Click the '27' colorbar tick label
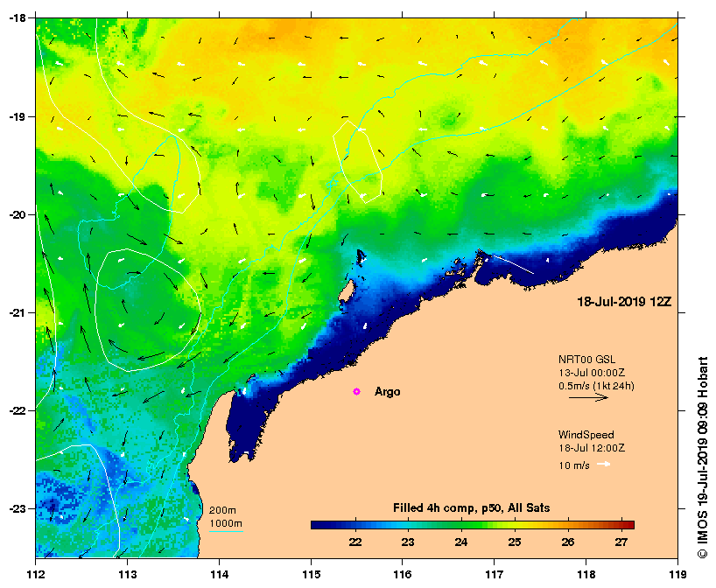 621,542
